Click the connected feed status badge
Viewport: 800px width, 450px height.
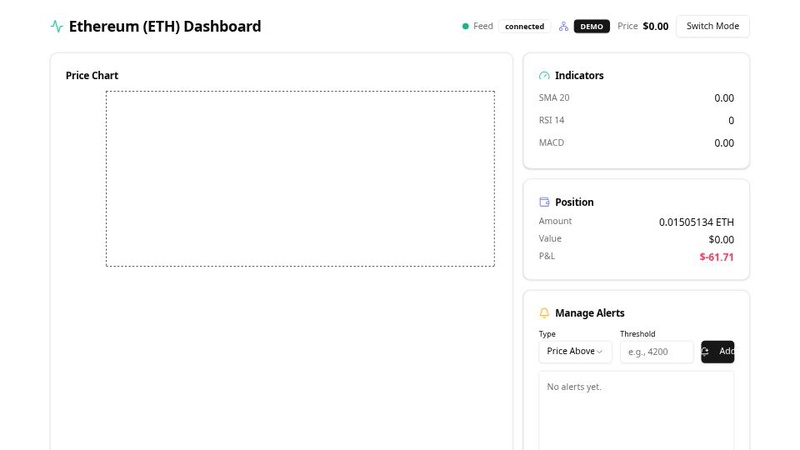(524, 26)
